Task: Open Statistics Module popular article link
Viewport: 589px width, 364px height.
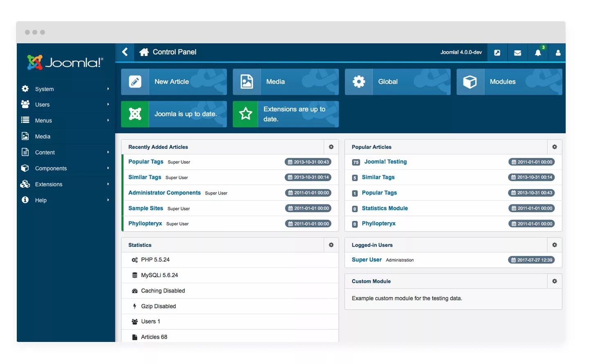Action: click(384, 208)
